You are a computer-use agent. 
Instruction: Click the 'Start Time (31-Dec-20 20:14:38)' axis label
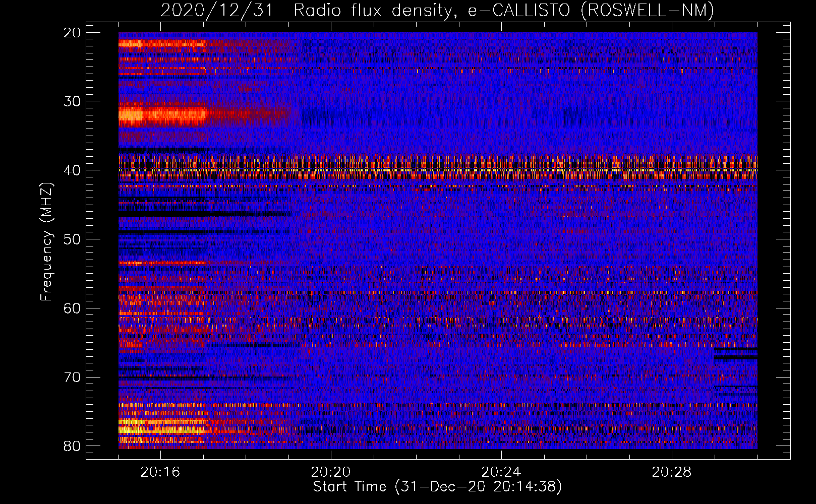coord(437,487)
